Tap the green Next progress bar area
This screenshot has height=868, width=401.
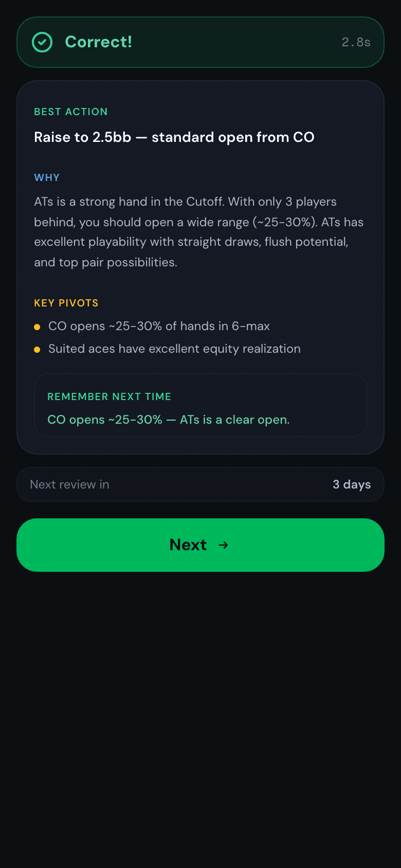point(200,545)
